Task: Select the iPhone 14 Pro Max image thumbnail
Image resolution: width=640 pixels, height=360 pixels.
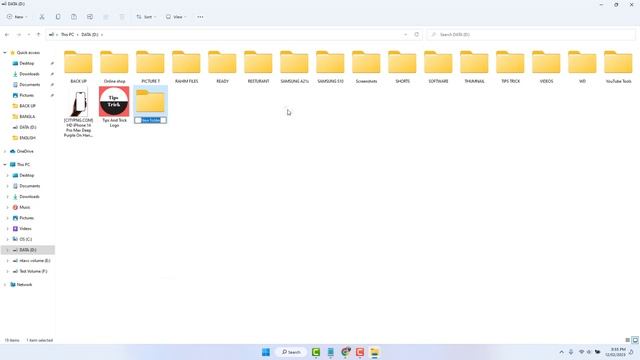Action: pos(78,102)
